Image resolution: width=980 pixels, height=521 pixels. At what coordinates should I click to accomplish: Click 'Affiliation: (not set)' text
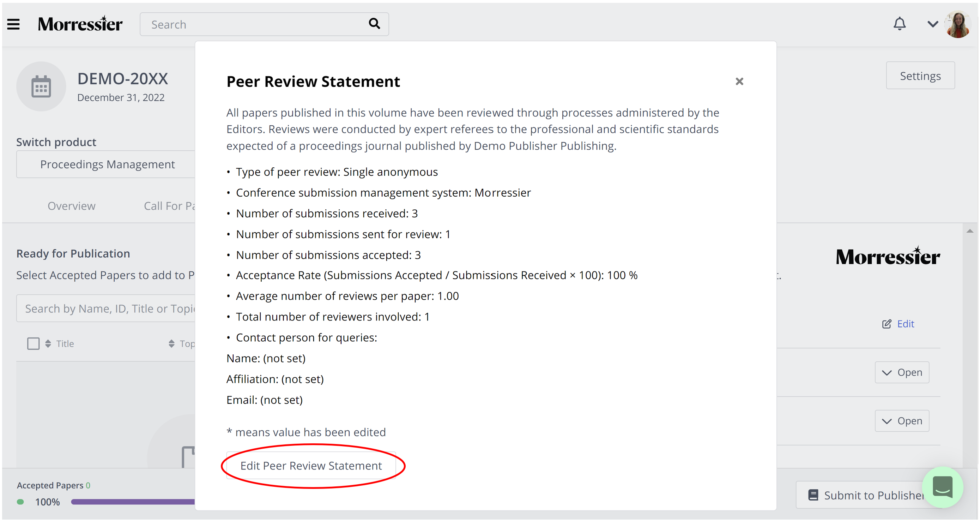pyautogui.click(x=275, y=379)
